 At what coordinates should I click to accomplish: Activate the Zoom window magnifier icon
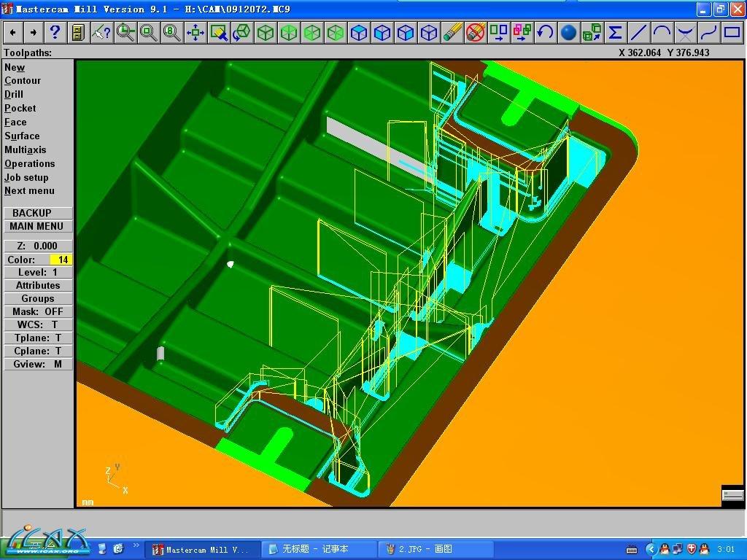(x=125, y=33)
